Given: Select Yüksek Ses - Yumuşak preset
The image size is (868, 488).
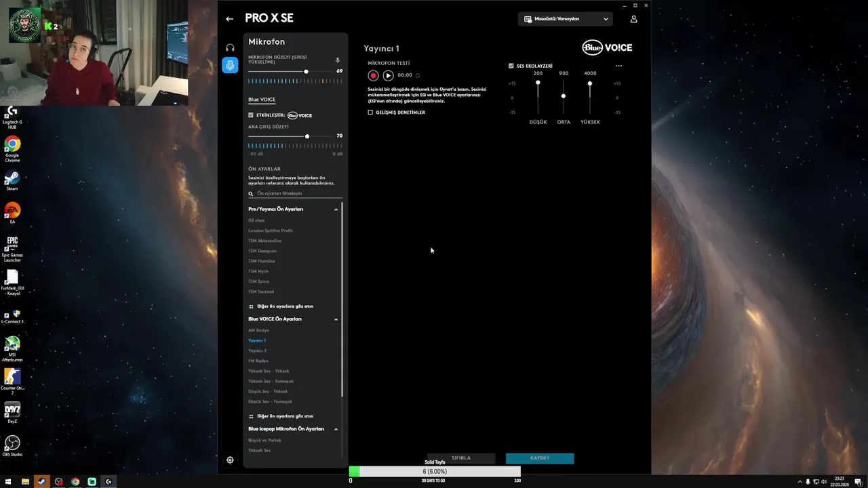Looking at the screenshot, I should click(271, 381).
